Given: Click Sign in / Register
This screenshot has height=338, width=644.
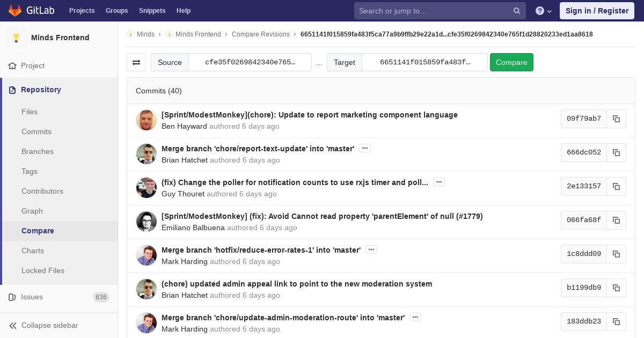Looking at the screenshot, I should coord(597,11).
